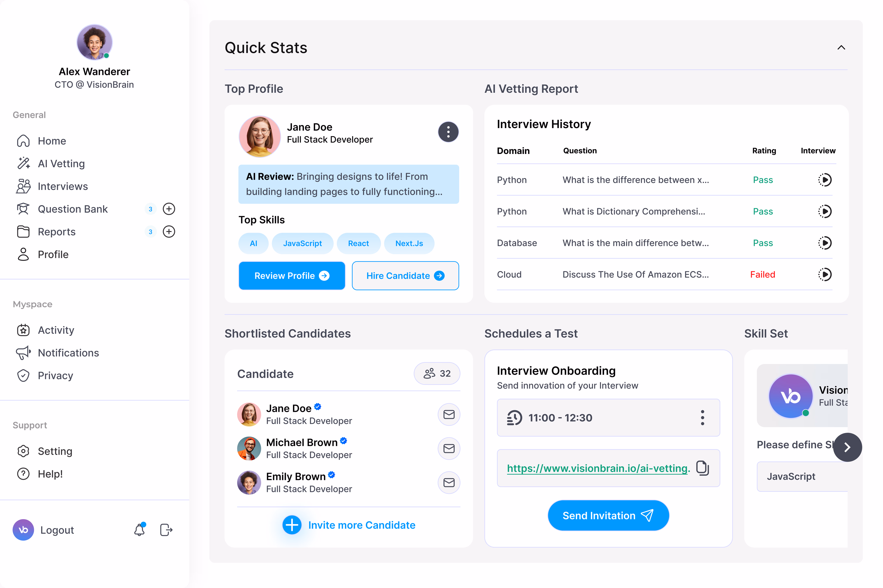Click the notification bell icon
Image resolution: width=883 pixels, height=588 pixels.
click(139, 530)
